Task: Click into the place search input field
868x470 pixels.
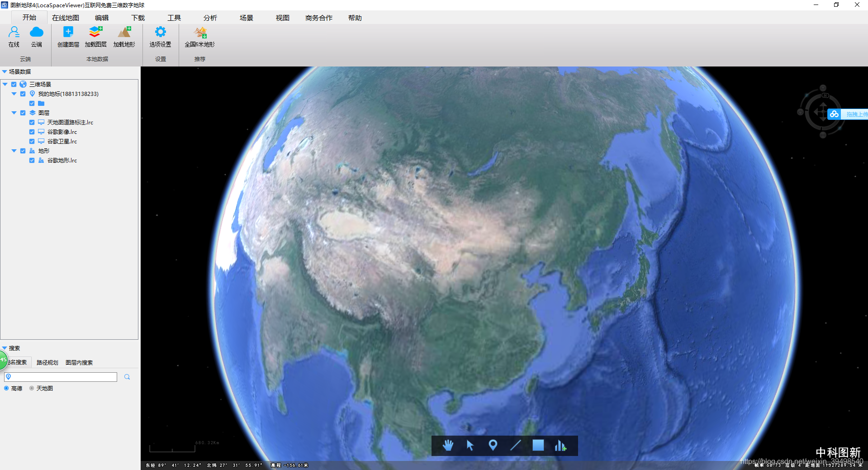Action: click(x=61, y=377)
